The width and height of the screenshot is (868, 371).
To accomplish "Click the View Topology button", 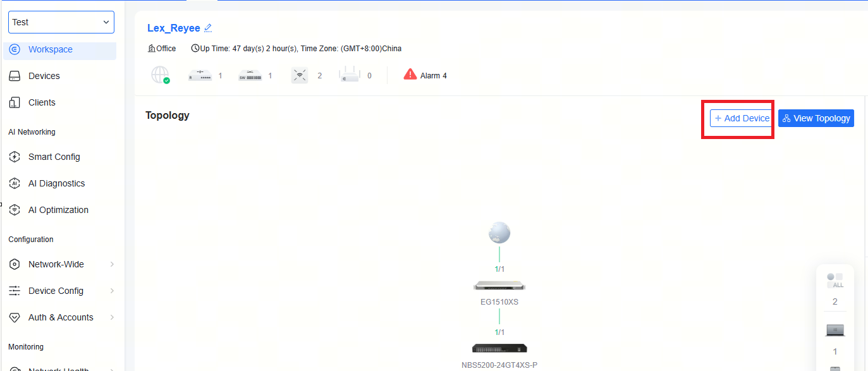I will 816,118.
